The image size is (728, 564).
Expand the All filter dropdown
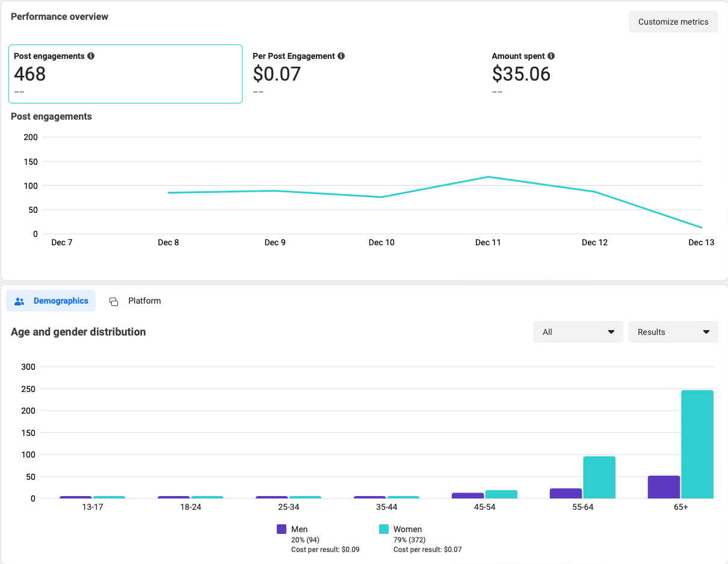tap(578, 332)
